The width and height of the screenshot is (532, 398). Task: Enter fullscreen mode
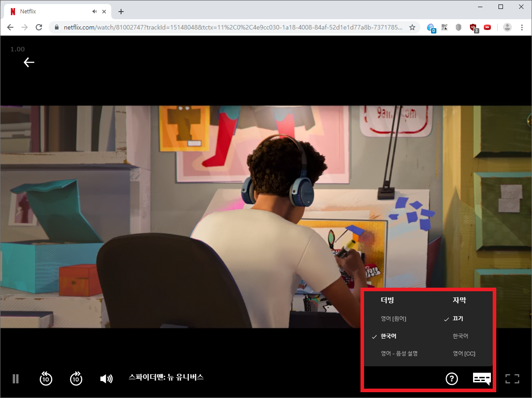click(x=512, y=379)
